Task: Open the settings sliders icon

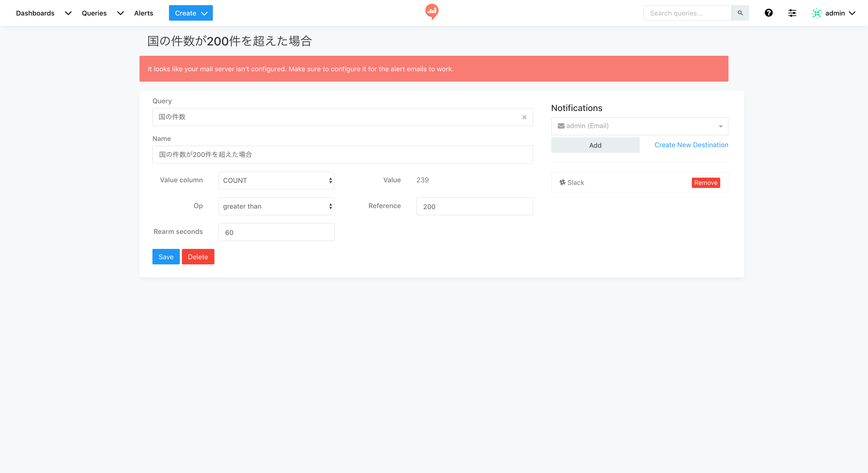Action: coord(792,13)
